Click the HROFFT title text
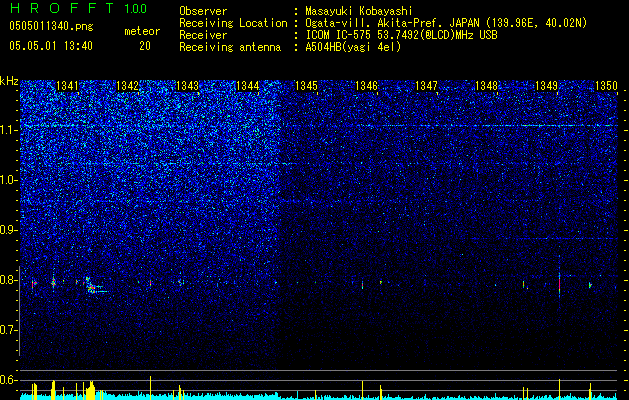The height and width of the screenshot is (400, 629). (62, 8)
